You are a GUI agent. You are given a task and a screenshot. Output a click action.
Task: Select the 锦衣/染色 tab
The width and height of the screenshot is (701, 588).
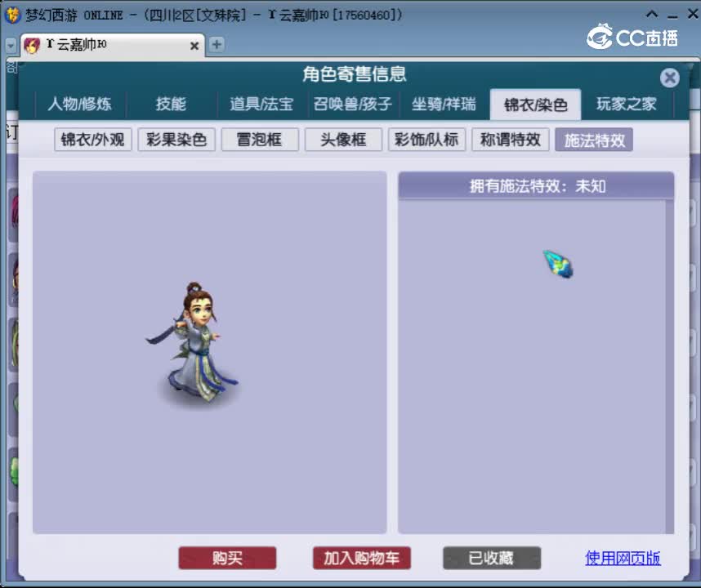536,105
